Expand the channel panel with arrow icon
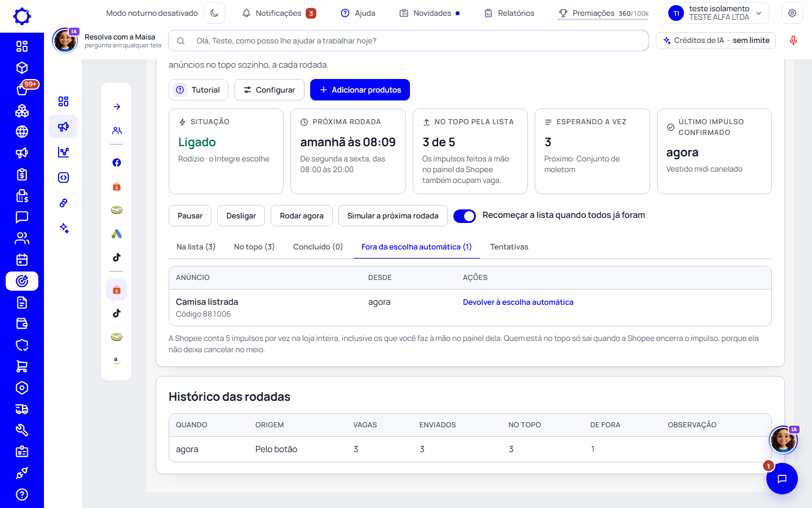Screen dimensions: 812x508 [117, 107]
